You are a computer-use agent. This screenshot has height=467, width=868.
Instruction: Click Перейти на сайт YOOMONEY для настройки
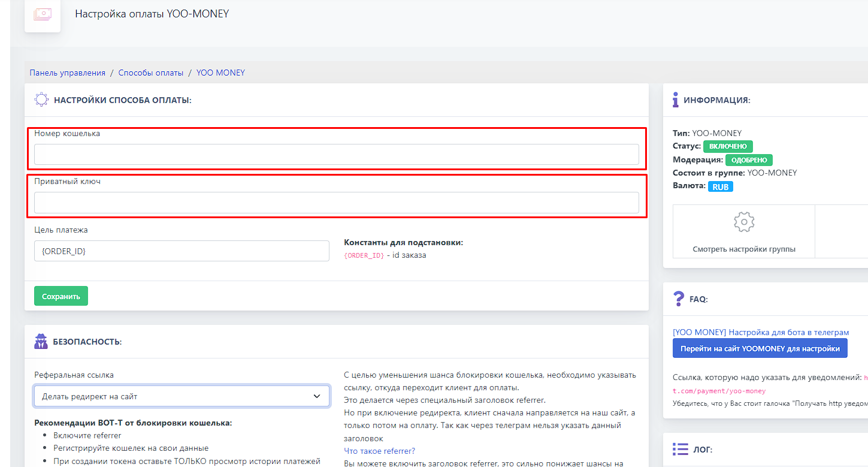760,348
